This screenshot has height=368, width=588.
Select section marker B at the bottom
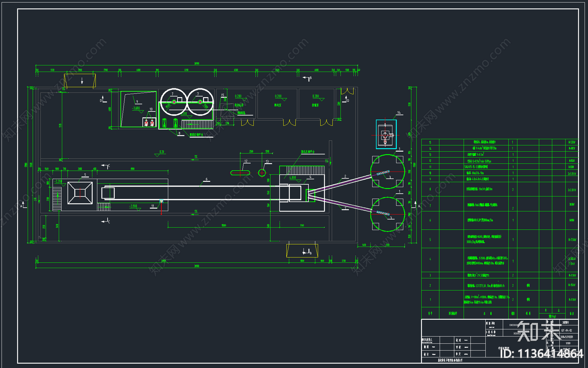pos(307,252)
